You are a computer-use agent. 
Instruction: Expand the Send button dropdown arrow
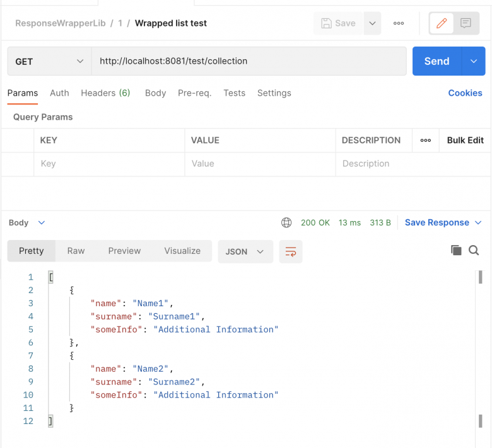(474, 61)
